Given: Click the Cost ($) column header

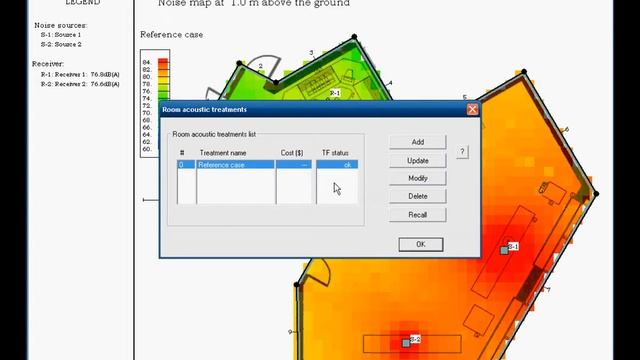Looking at the screenshot, I should pyautogui.click(x=292, y=153).
